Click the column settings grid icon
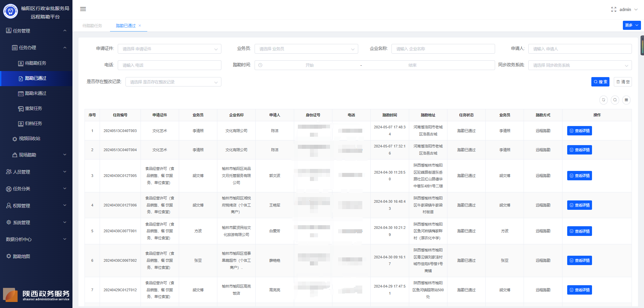 tap(626, 100)
